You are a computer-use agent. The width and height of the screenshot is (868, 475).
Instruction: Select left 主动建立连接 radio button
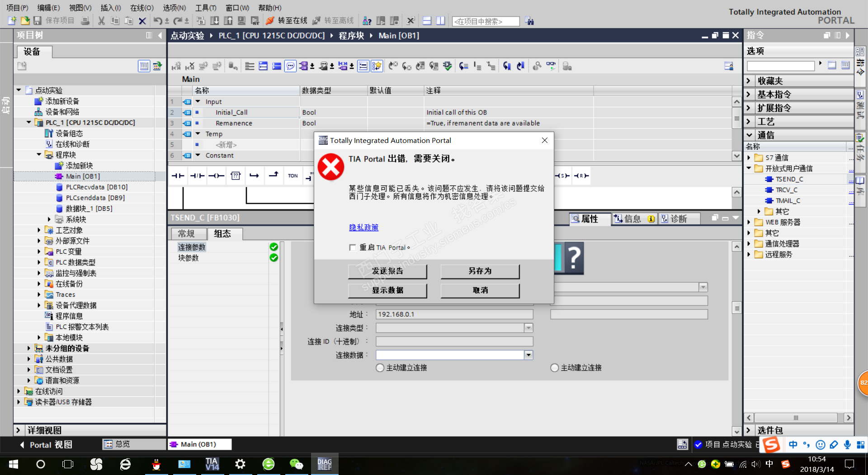tap(380, 368)
